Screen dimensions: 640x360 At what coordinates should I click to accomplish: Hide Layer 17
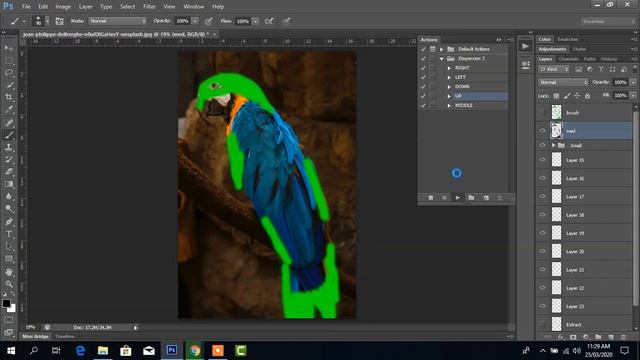coord(542,196)
